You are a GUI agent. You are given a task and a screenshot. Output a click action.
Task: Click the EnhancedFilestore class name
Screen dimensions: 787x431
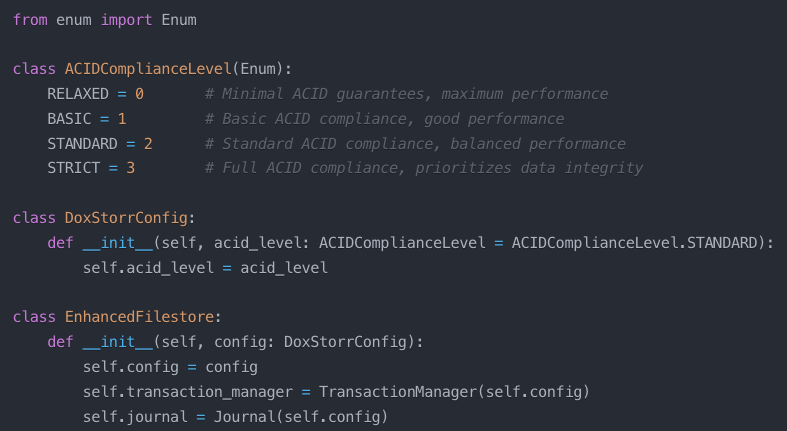140,317
